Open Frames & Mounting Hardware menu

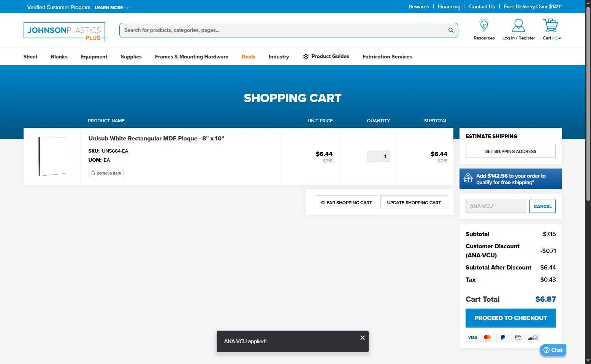(x=192, y=57)
